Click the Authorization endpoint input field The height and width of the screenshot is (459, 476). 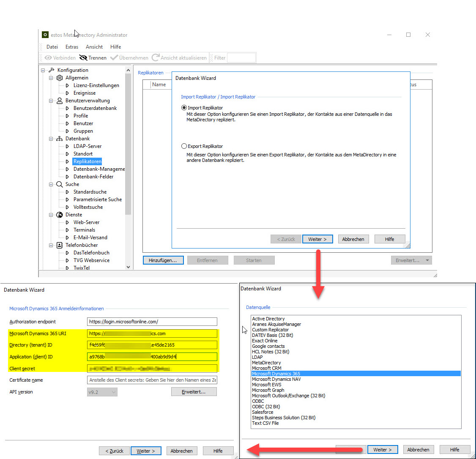(x=152, y=322)
